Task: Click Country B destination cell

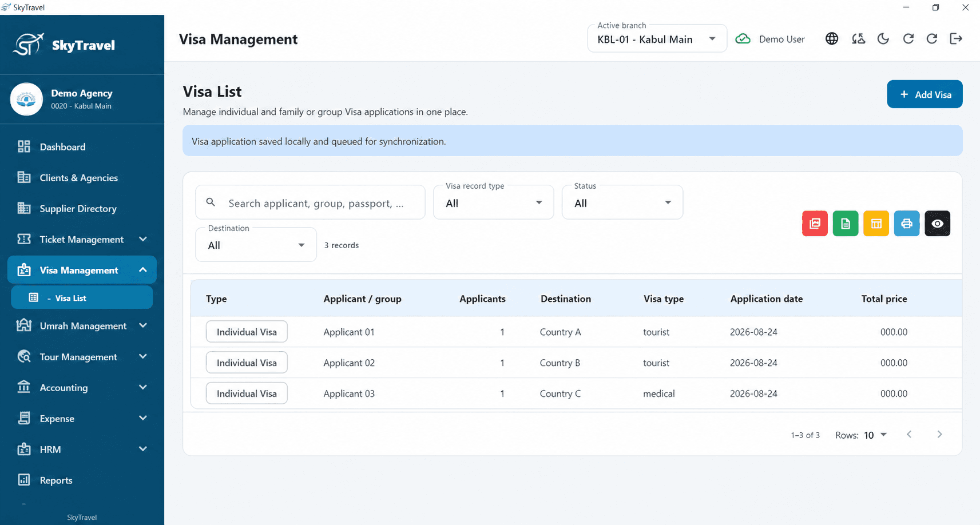Action: pyautogui.click(x=560, y=363)
